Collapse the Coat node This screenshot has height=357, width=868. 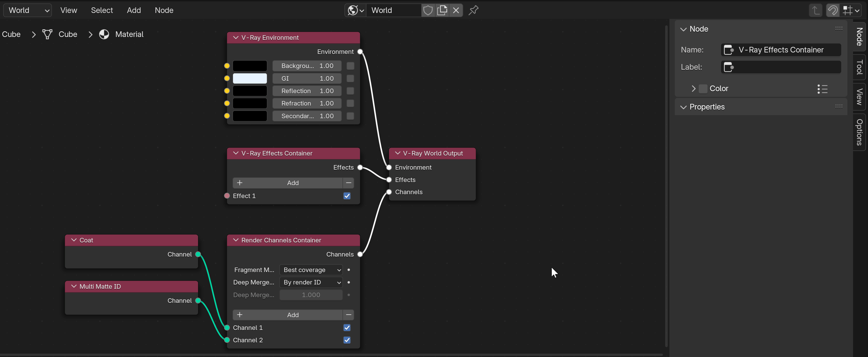coord(74,240)
